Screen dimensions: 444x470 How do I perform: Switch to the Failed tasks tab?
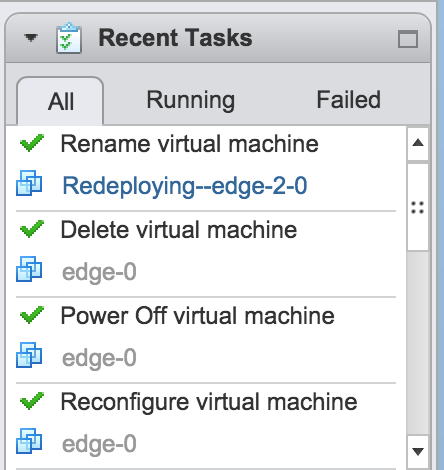(349, 100)
